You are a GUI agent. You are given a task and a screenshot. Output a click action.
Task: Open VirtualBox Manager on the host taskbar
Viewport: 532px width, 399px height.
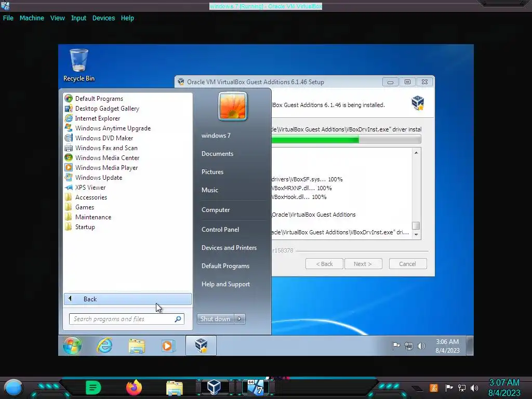pyautogui.click(x=214, y=387)
